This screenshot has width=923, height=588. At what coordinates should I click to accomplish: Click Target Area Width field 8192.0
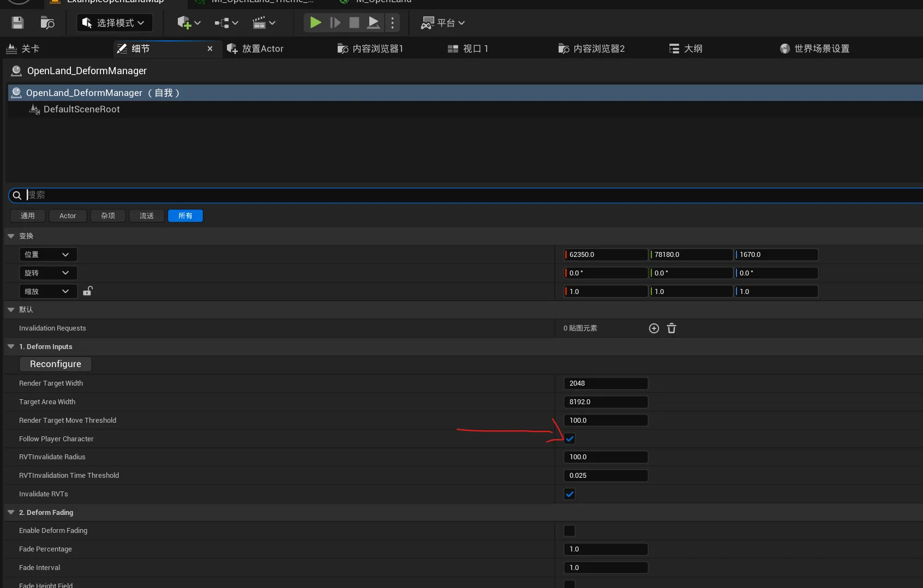point(606,402)
